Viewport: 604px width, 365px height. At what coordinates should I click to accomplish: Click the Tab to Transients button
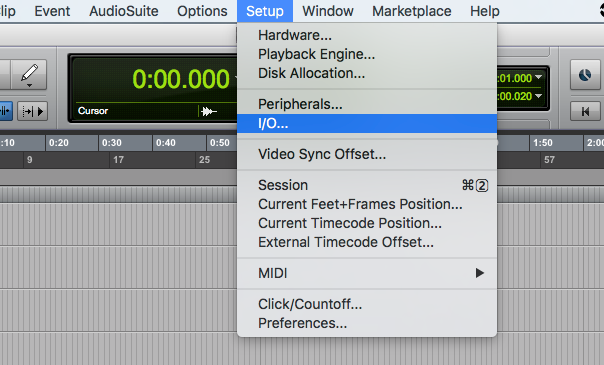[x=33, y=111]
